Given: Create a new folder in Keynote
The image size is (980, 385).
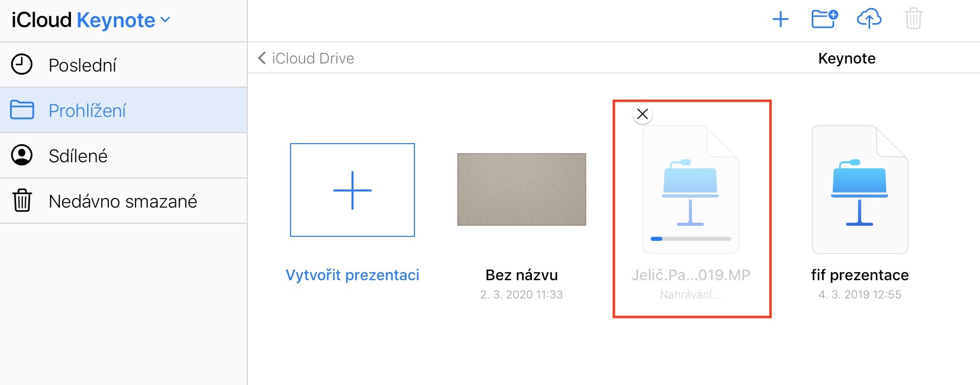Looking at the screenshot, I should (824, 19).
